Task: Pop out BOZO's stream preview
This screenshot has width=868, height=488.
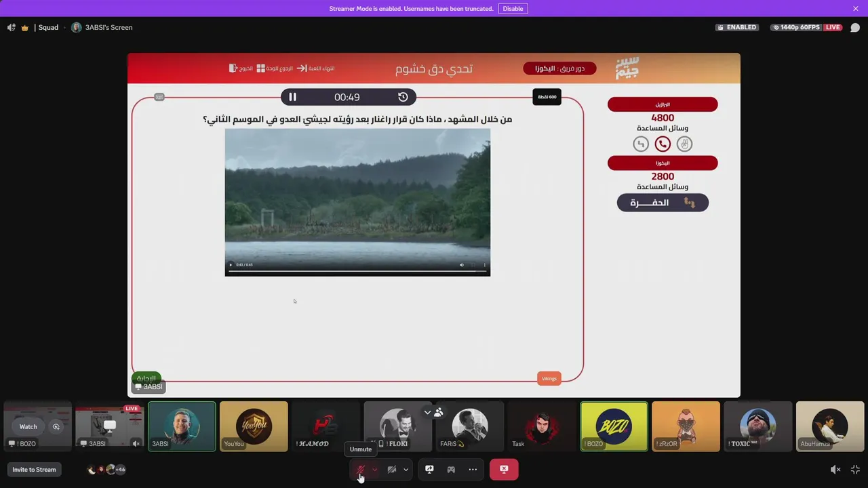Action: click(x=56, y=426)
